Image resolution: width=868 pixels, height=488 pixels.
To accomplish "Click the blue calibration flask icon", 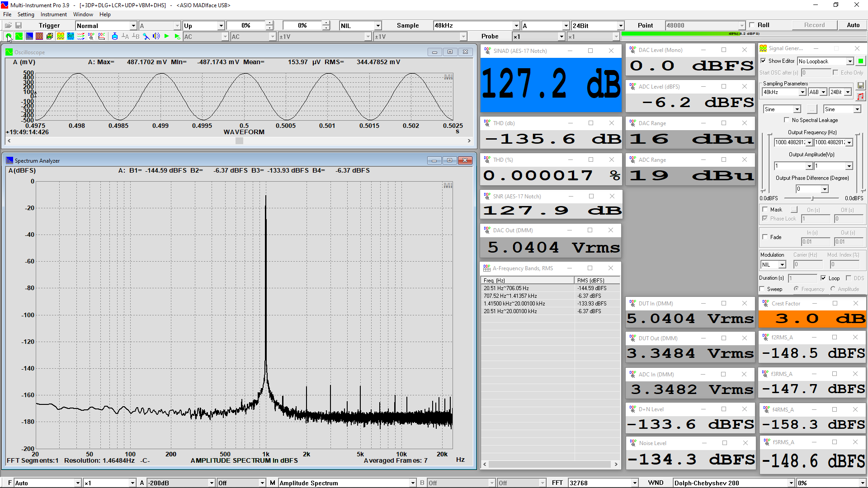I will tap(114, 36).
